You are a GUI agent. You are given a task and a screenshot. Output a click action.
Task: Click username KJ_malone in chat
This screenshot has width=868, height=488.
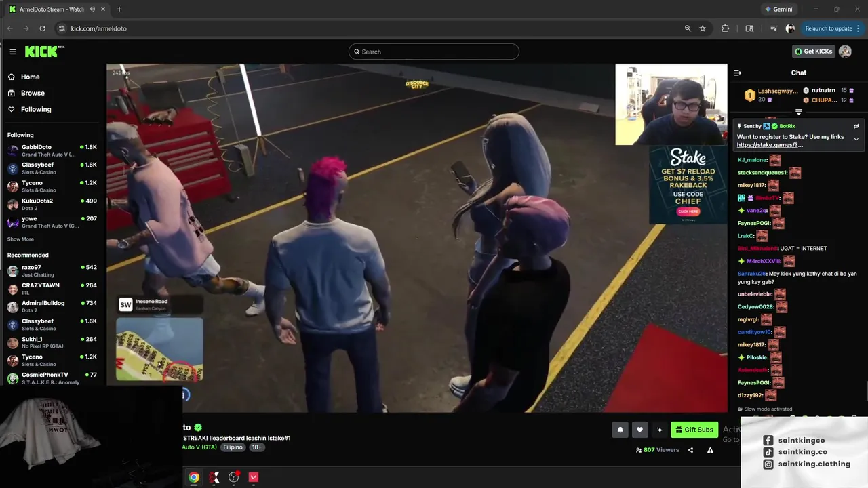[x=752, y=160]
